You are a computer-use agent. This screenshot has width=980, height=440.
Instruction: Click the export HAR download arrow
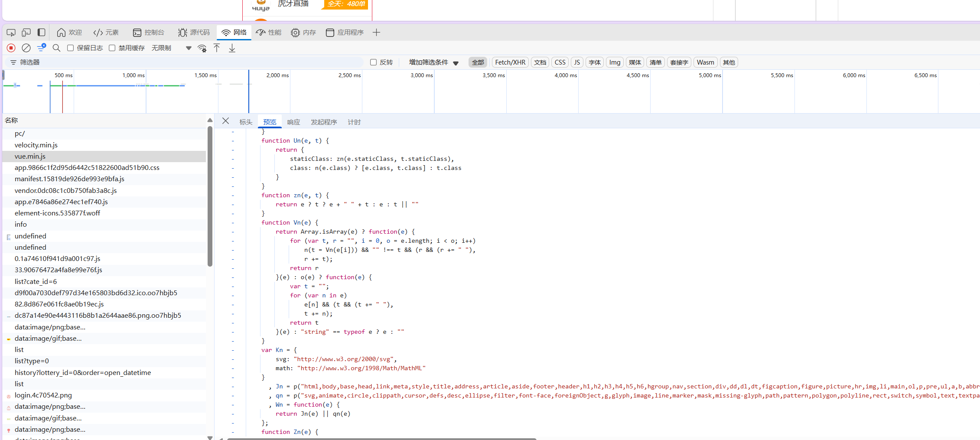232,48
